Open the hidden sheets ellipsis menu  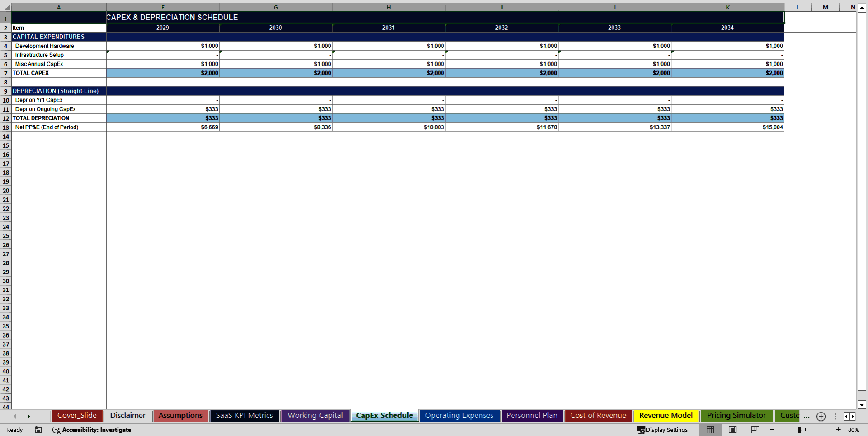[807, 417]
